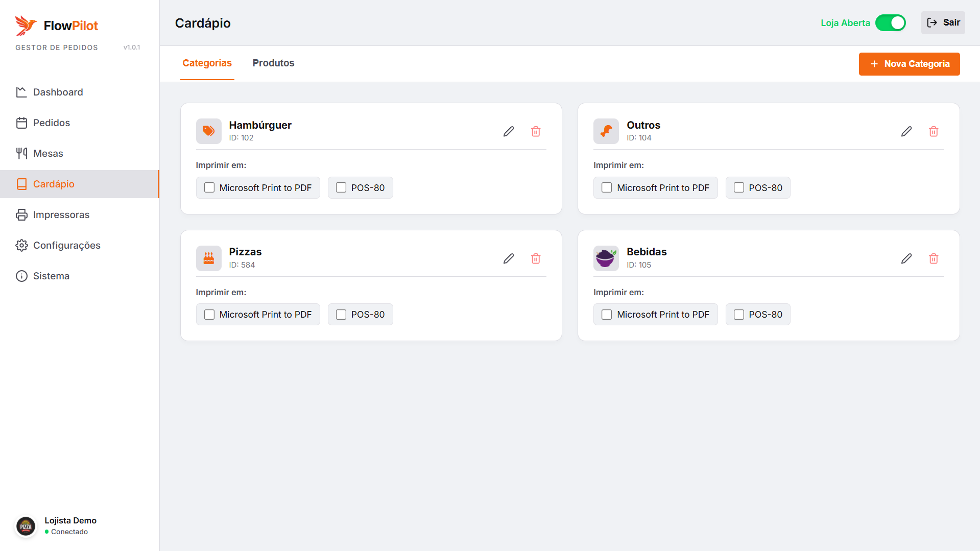Image resolution: width=980 pixels, height=551 pixels.
Task: Switch to the Produtos tab
Action: (x=273, y=63)
